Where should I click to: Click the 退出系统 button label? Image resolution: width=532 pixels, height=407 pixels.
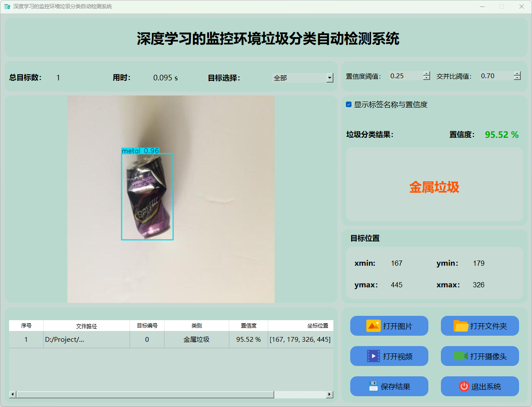click(x=486, y=387)
